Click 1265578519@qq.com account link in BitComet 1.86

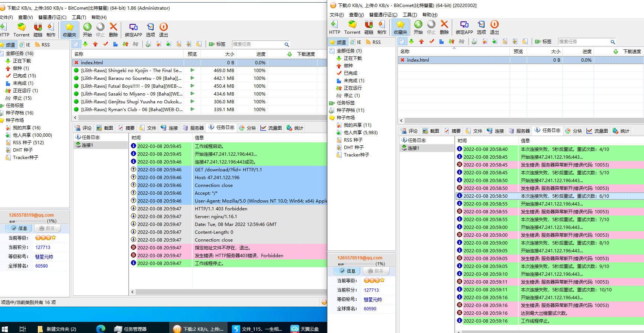coord(31,215)
